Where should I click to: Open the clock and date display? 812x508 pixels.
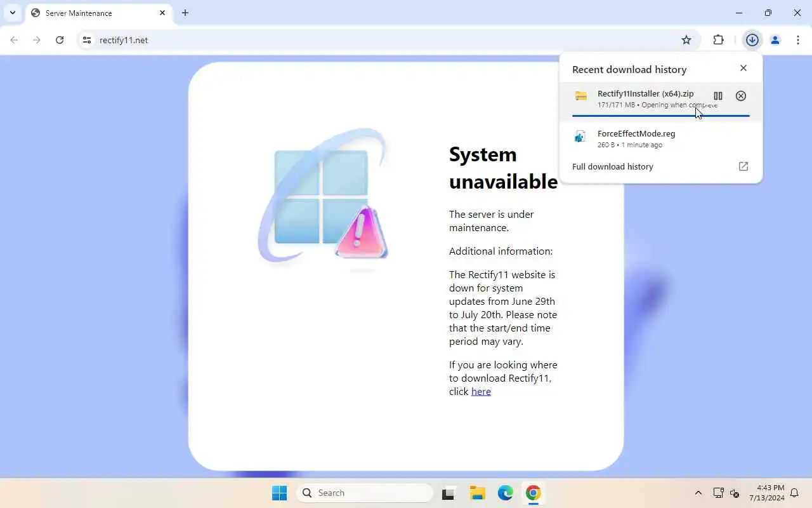[x=766, y=493]
